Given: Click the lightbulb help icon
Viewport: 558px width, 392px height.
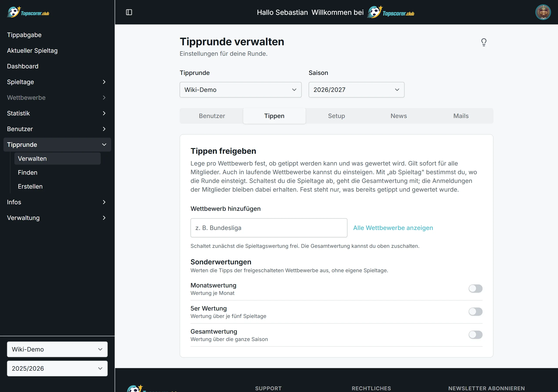Looking at the screenshot, I should pos(484,42).
